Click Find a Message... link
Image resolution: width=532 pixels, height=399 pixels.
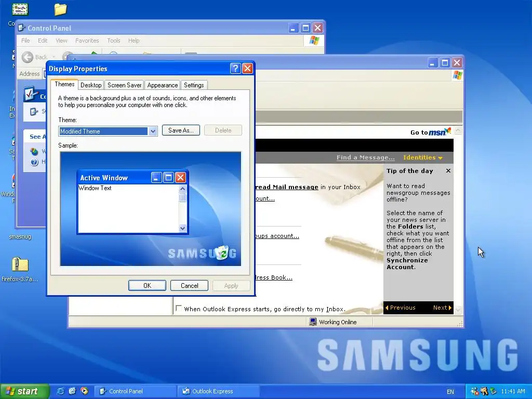point(365,157)
